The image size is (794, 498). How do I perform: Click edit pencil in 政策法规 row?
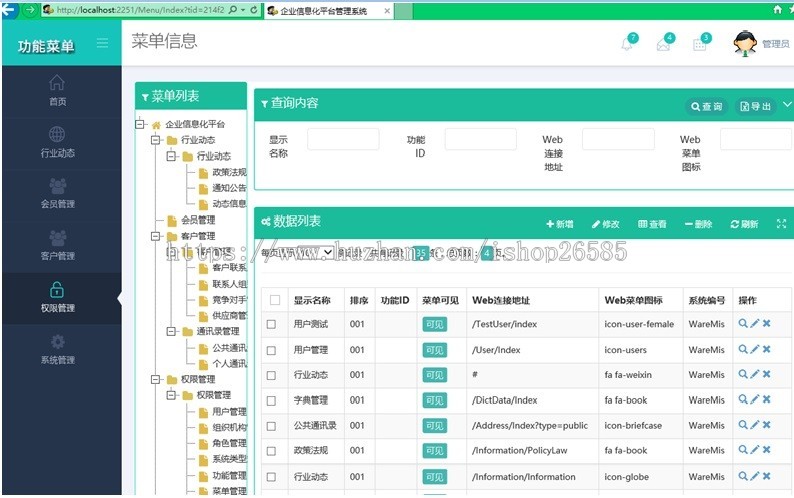755,449
